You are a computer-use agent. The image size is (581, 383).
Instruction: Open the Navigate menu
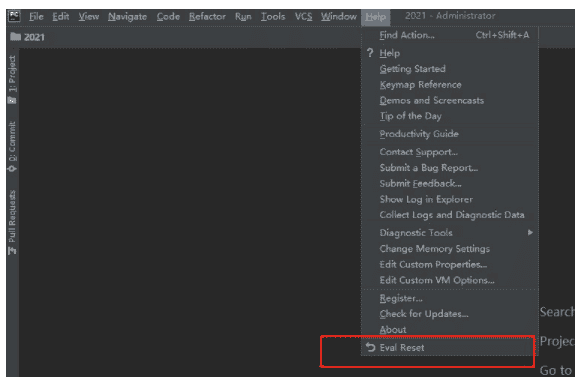[127, 17]
